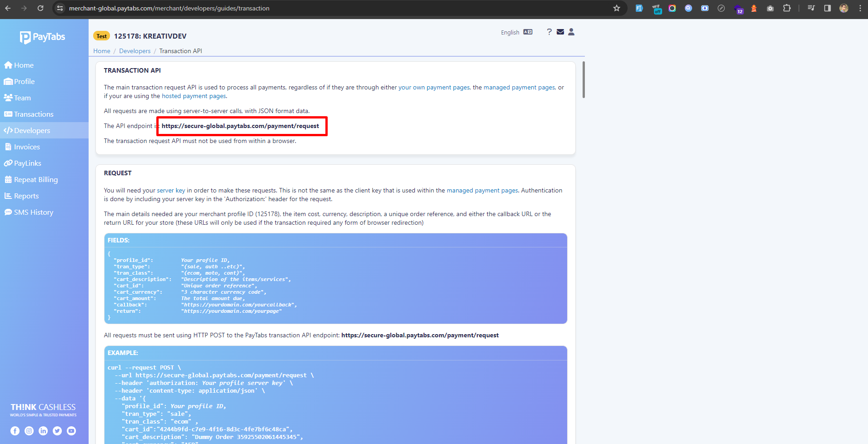Click the yellow Test mode badge
Screen dimensions: 868x444
(101, 36)
